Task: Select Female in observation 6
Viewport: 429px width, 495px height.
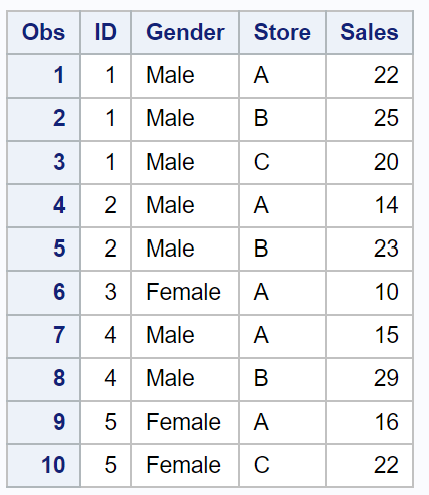Action: [x=183, y=292]
